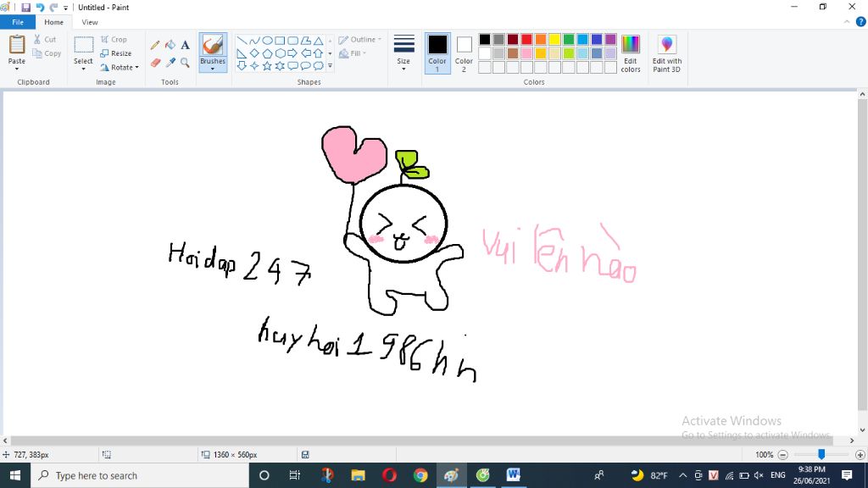Click the zoom slider handle
The width and height of the screenshot is (868, 488).
pyautogui.click(x=821, y=454)
